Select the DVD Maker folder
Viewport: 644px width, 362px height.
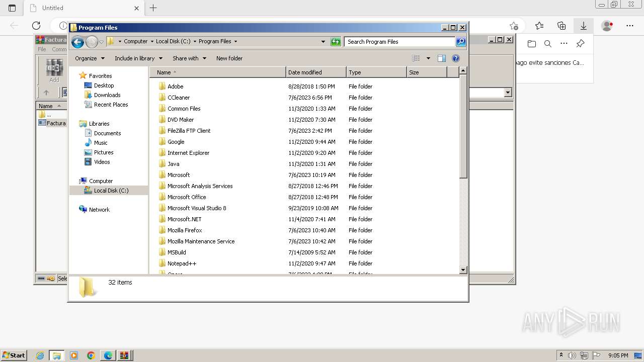click(180, 120)
